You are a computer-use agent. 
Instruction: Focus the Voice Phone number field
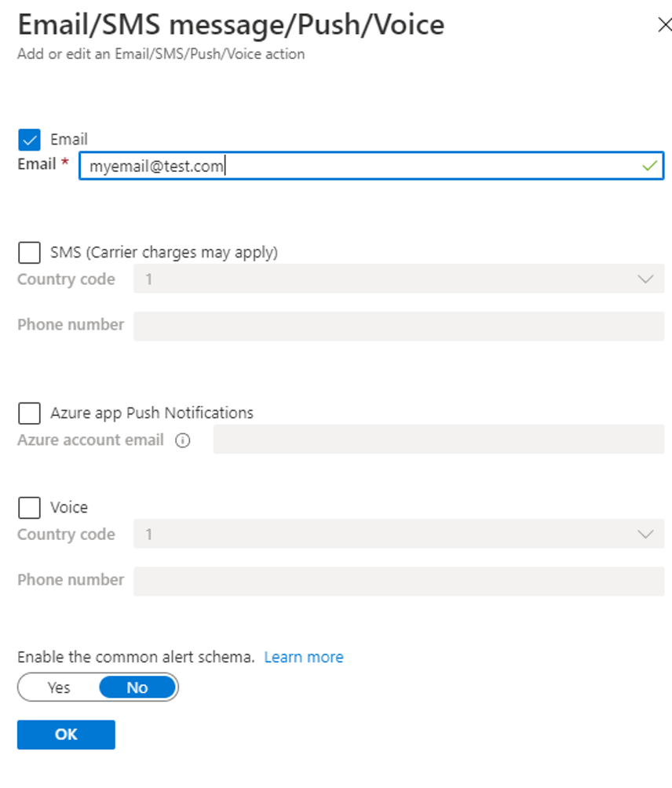398,581
